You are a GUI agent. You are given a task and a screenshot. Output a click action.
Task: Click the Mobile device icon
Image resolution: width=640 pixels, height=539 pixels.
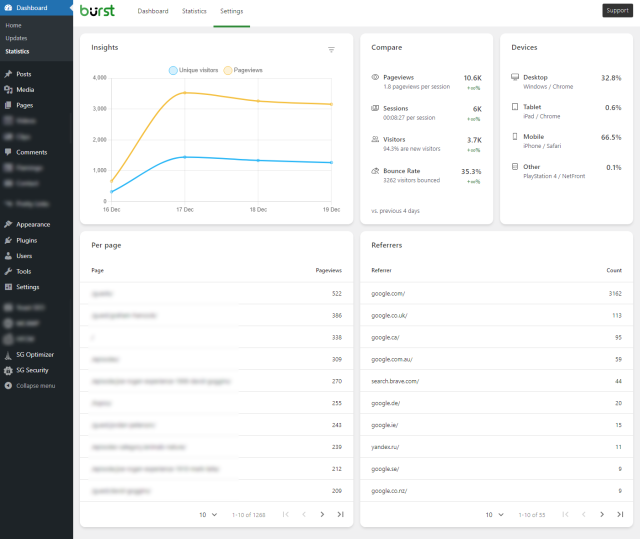click(515, 137)
